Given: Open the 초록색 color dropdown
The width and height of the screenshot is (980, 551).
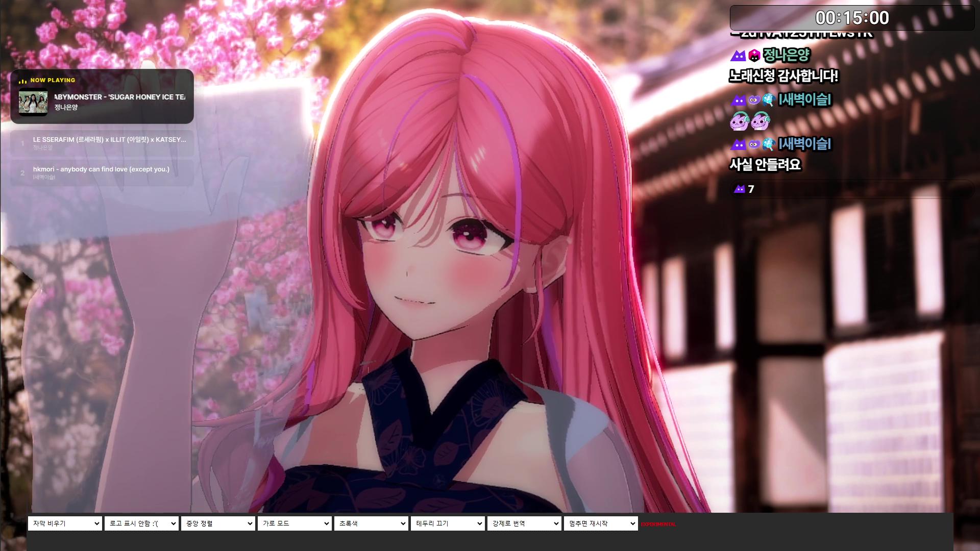Looking at the screenshot, I should (x=371, y=523).
